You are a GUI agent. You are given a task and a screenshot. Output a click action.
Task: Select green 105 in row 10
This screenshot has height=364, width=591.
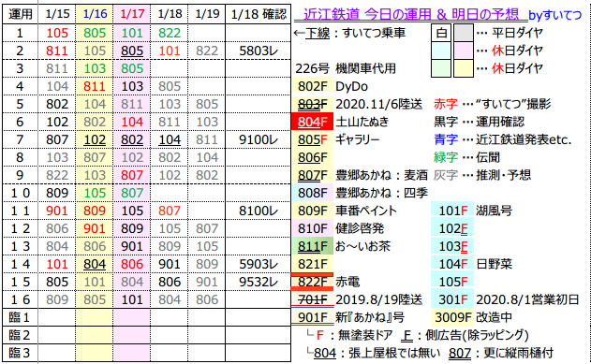pos(95,193)
